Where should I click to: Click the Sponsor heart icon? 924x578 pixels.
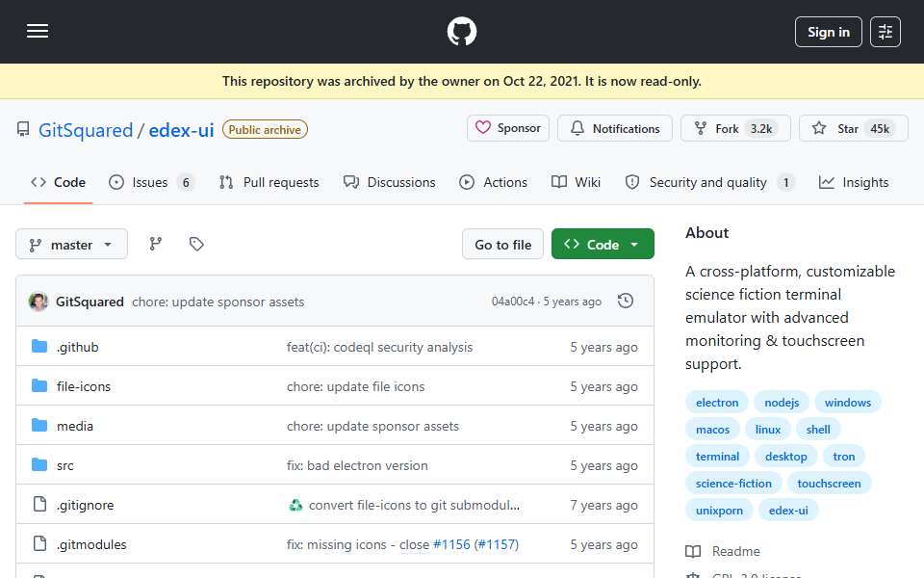[x=483, y=127]
